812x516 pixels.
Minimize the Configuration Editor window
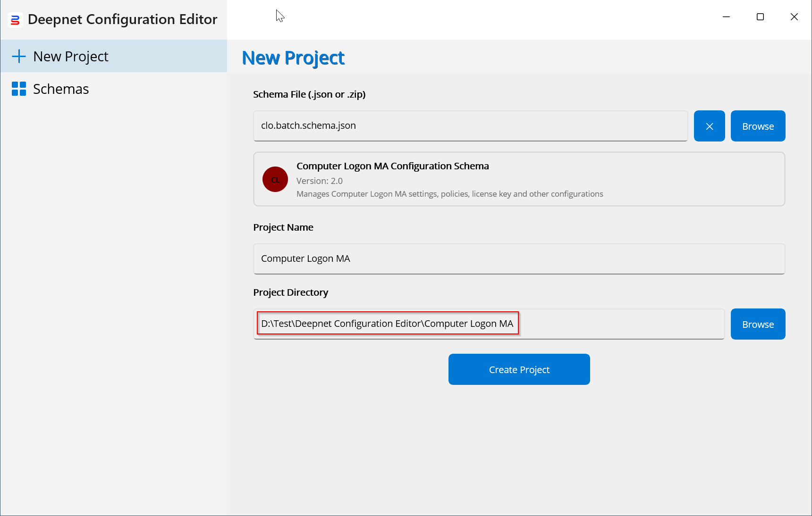click(x=726, y=17)
